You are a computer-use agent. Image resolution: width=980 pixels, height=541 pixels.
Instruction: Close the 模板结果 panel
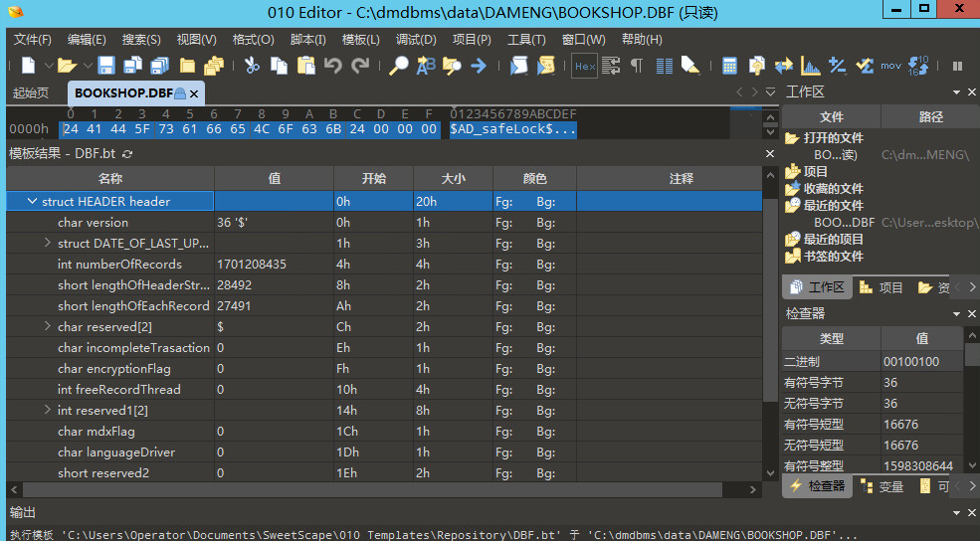point(770,154)
